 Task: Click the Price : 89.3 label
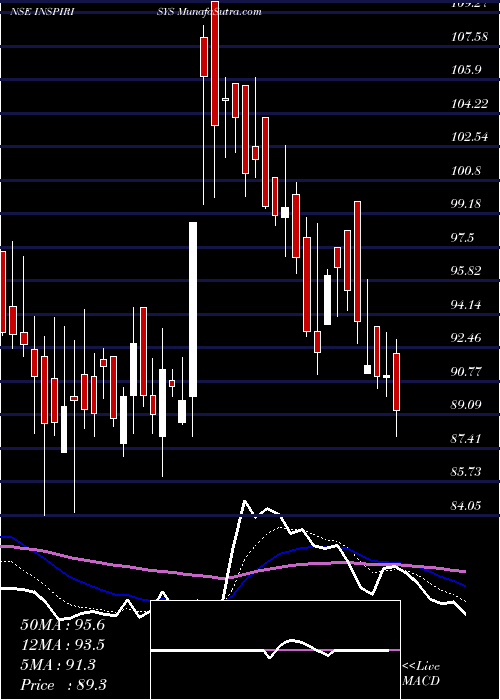[x=63, y=685]
